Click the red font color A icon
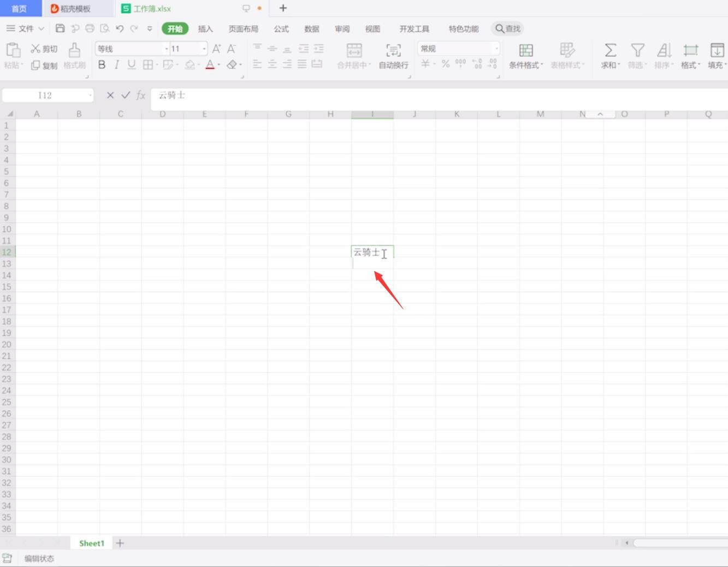This screenshot has width=728, height=567. click(210, 64)
